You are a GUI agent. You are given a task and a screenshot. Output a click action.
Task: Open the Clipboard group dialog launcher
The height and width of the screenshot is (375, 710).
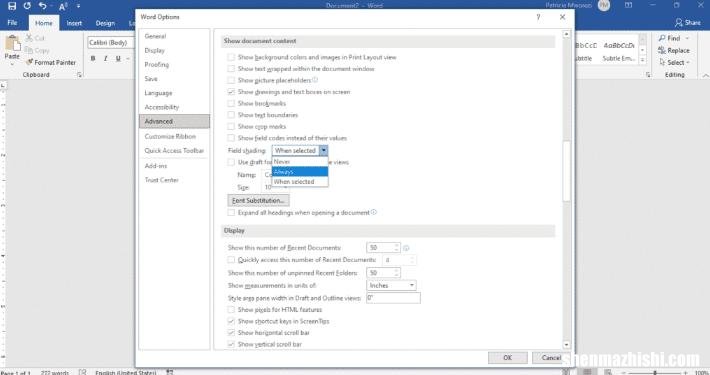click(79, 75)
